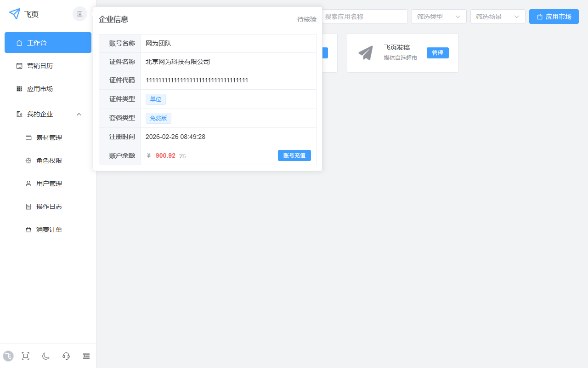Click the 免费版 package tag
The height and width of the screenshot is (368, 588).
point(158,118)
